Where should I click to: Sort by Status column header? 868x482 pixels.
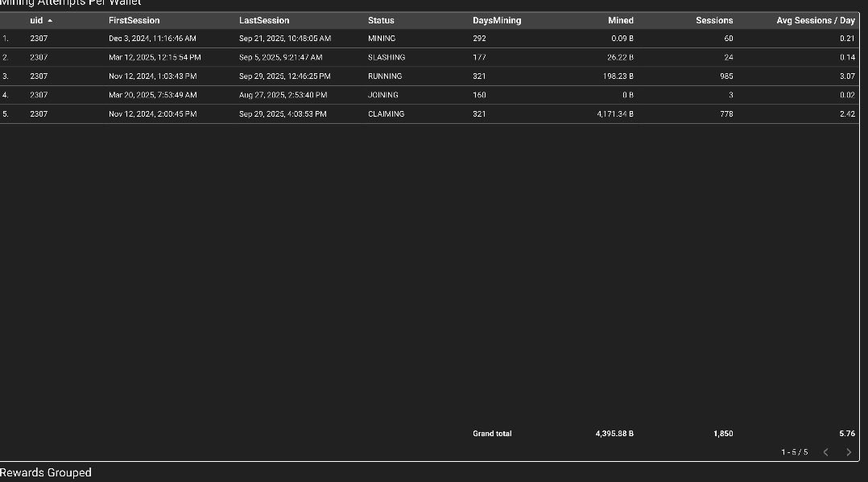click(381, 20)
